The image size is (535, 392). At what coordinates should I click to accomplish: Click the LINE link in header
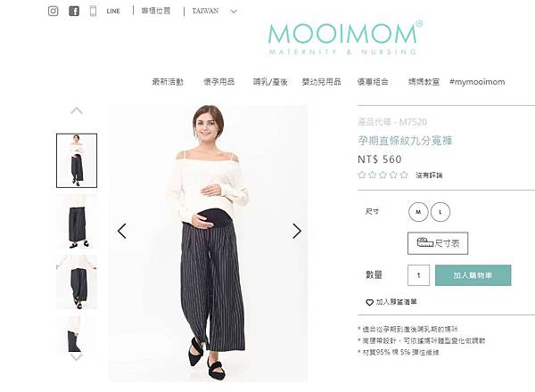point(113,11)
